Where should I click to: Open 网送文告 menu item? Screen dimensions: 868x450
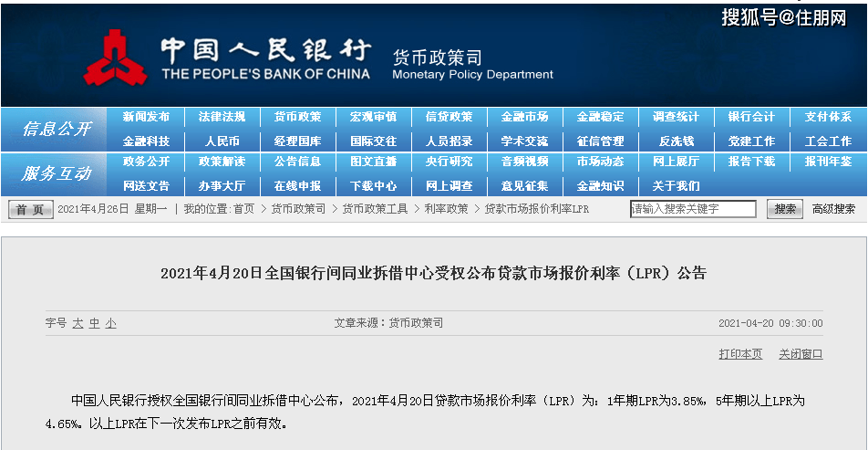click(146, 185)
